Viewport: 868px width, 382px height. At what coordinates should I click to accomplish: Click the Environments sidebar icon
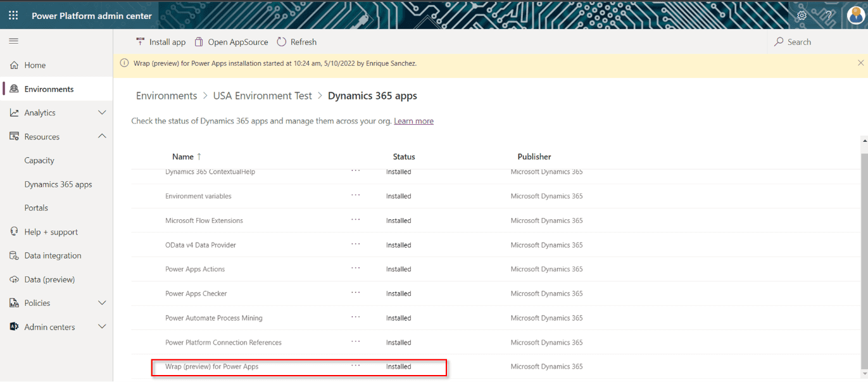(x=14, y=89)
